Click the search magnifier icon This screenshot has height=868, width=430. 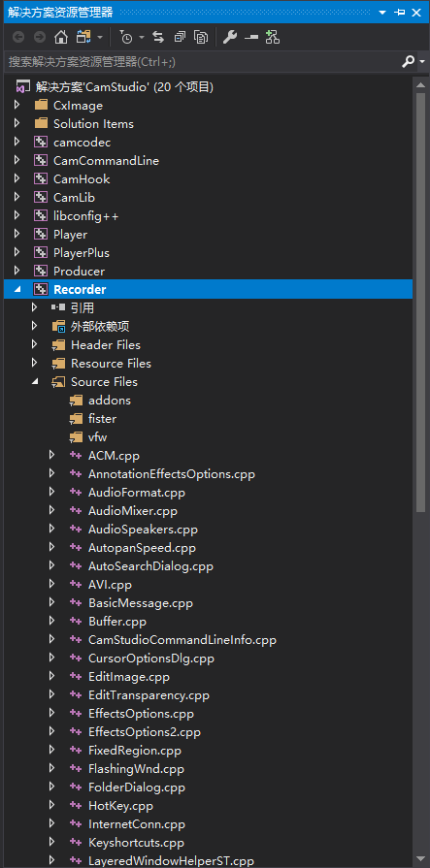408,61
